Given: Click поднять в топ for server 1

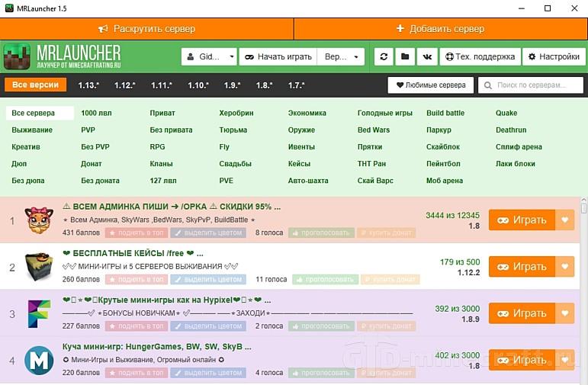Looking at the screenshot, I should (136, 233).
